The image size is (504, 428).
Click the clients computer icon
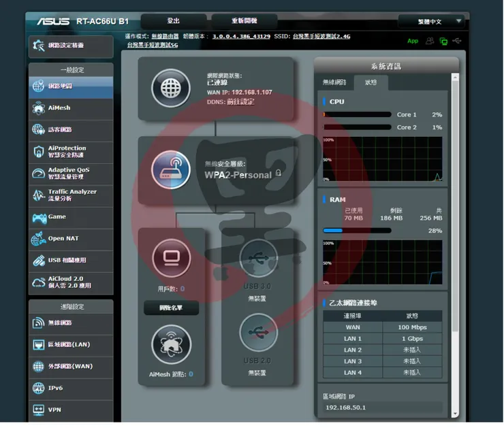(x=172, y=257)
